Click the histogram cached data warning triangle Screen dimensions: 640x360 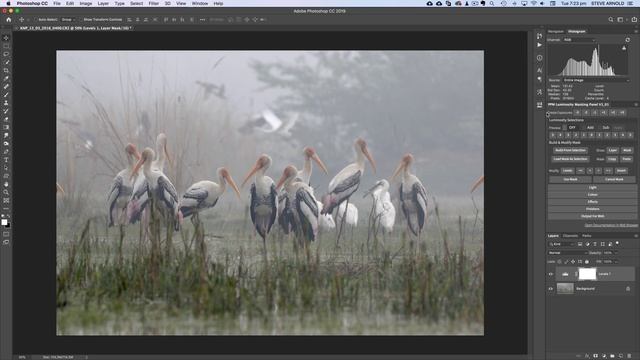click(x=624, y=48)
